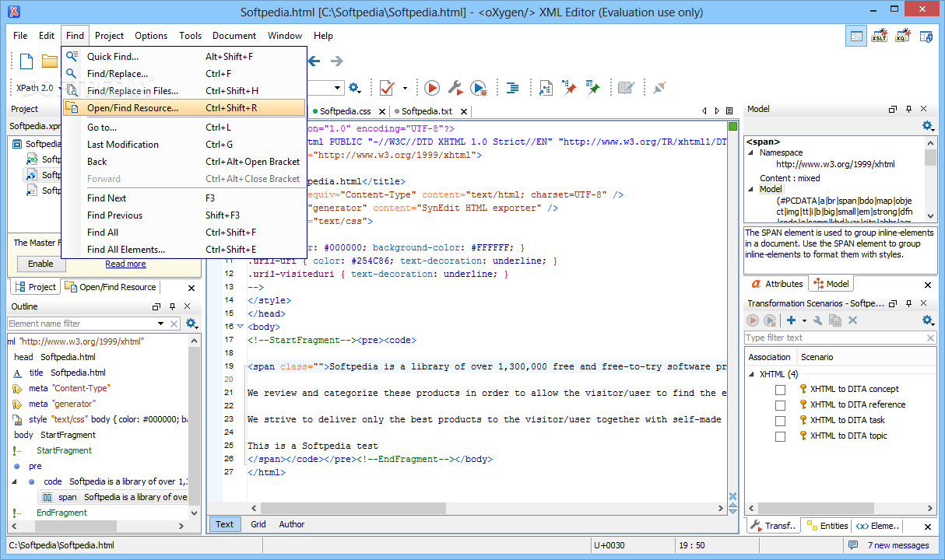Collapse the code node in Outline

coord(15,481)
